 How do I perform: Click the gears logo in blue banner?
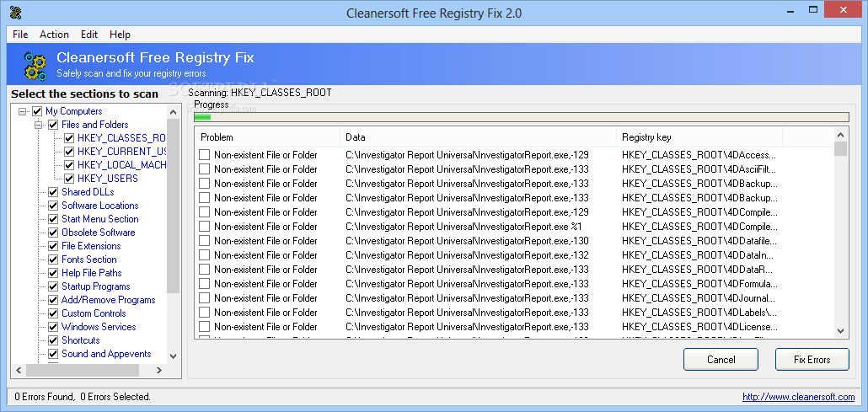coord(35,65)
